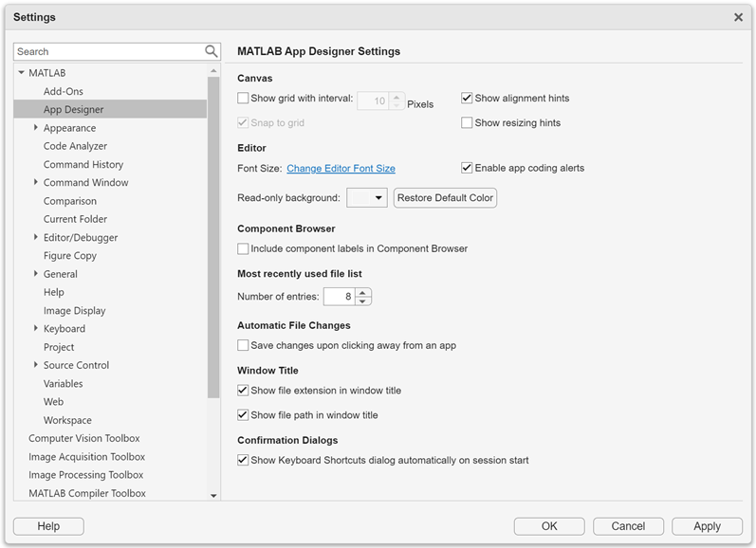The width and height of the screenshot is (756, 548).
Task: Turn on Show resizing hints
Action: (467, 123)
